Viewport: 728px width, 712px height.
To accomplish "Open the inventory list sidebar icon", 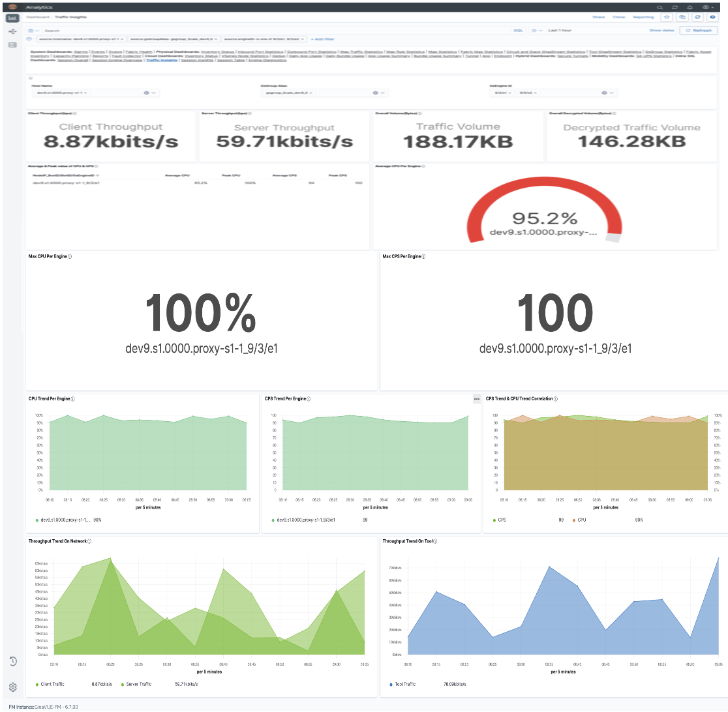I will point(12,45).
